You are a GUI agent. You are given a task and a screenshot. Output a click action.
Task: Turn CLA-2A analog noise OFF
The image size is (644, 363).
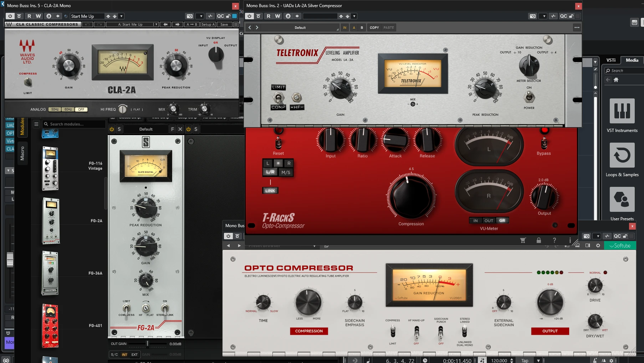(x=81, y=109)
